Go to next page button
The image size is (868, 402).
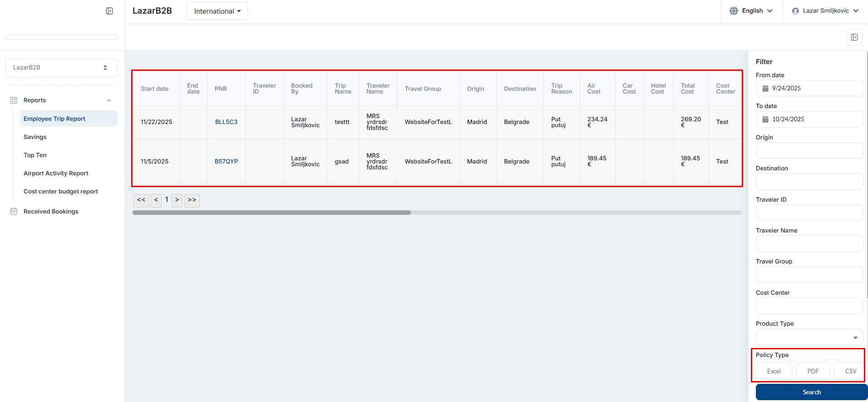177,200
